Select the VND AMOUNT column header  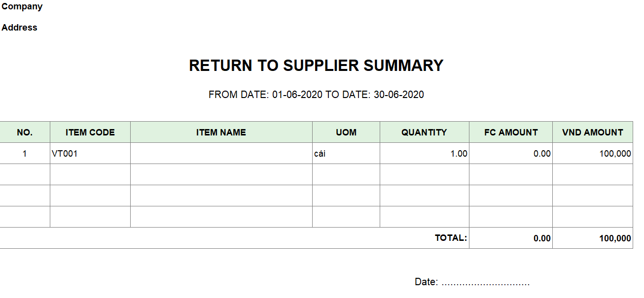(x=593, y=132)
